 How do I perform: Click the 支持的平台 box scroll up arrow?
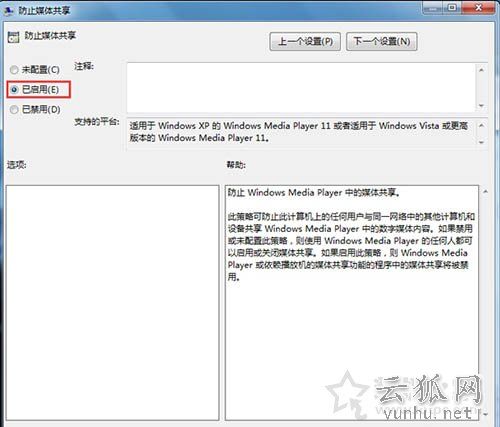click(481, 126)
